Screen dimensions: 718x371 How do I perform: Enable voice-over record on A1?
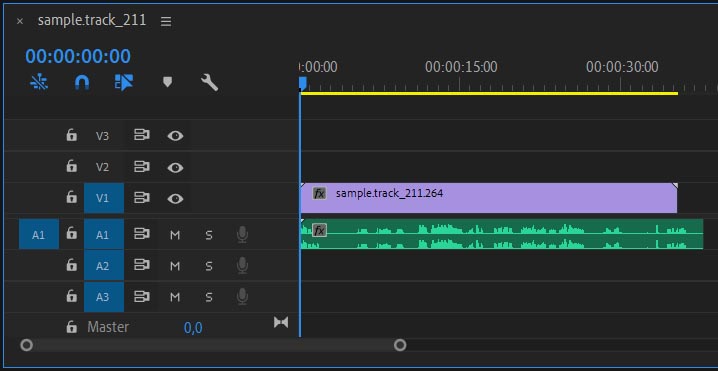[243, 235]
